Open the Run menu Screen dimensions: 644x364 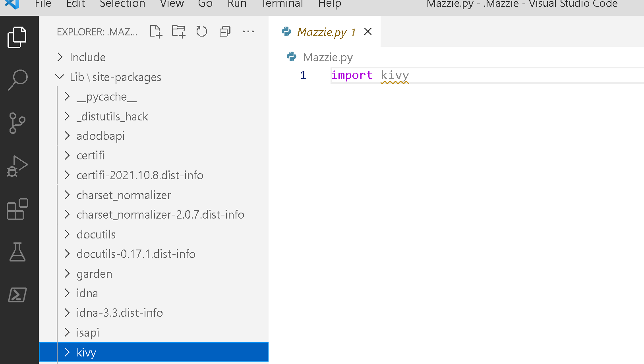(x=237, y=4)
